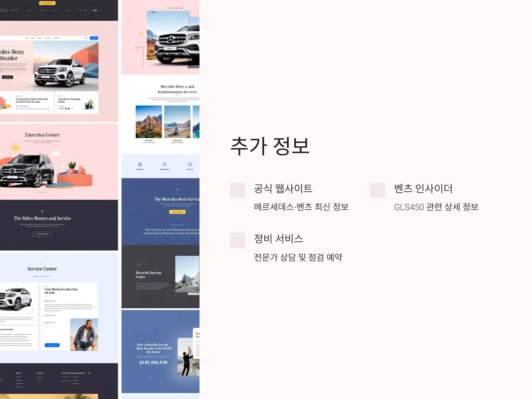The image size is (532, 399).
Task: Click the Mercedes-Benz Insider heading
Action: pos(12,55)
